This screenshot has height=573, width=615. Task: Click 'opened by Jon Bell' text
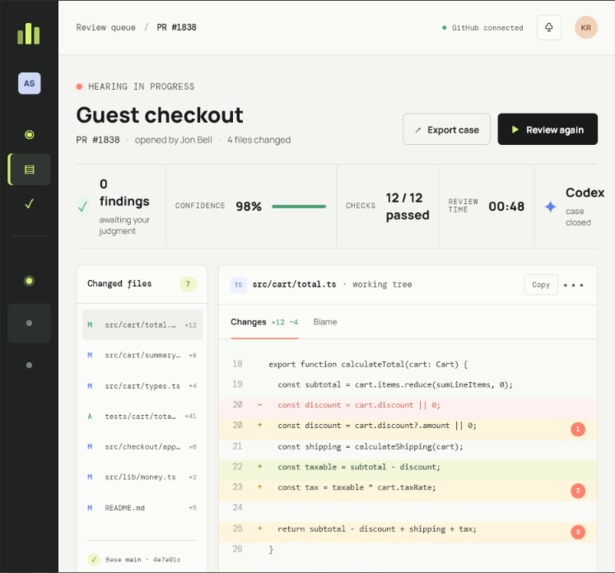point(173,140)
